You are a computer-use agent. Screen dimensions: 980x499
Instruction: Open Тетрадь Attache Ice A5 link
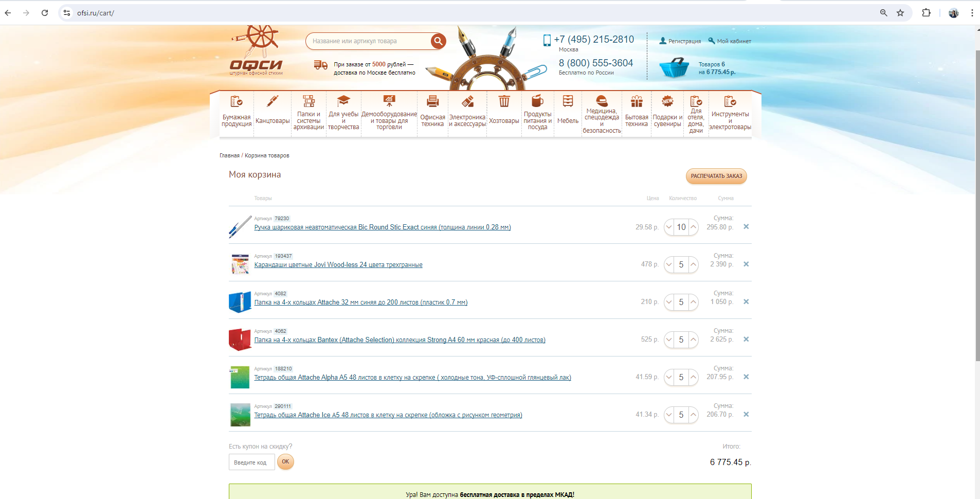click(x=388, y=415)
